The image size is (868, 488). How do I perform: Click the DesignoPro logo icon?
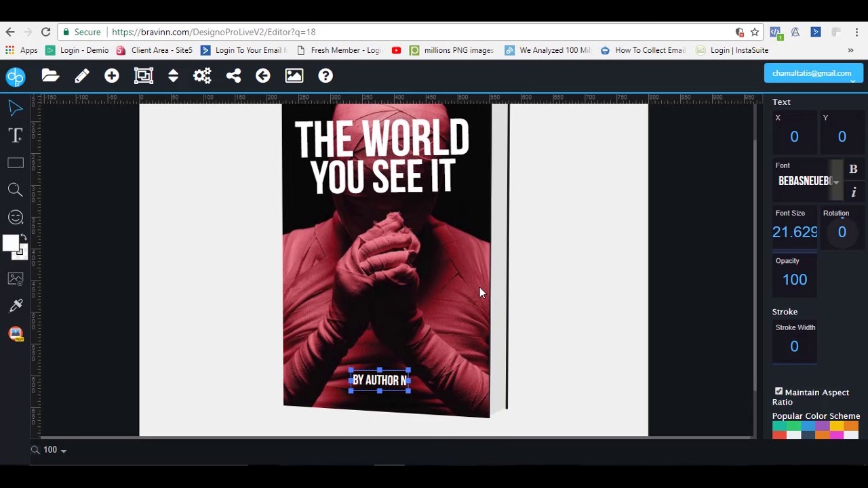point(15,77)
